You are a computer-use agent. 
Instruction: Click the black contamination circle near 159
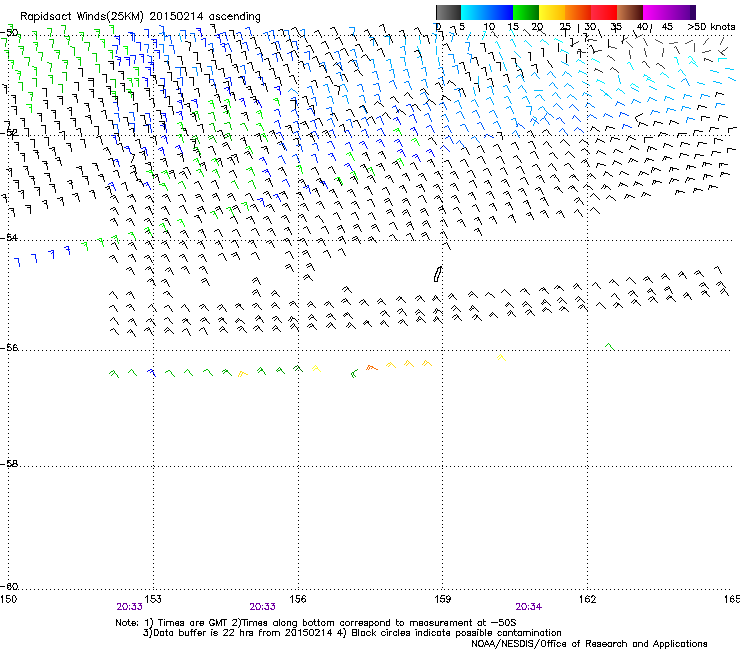pyautogui.click(x=438, y=274)
